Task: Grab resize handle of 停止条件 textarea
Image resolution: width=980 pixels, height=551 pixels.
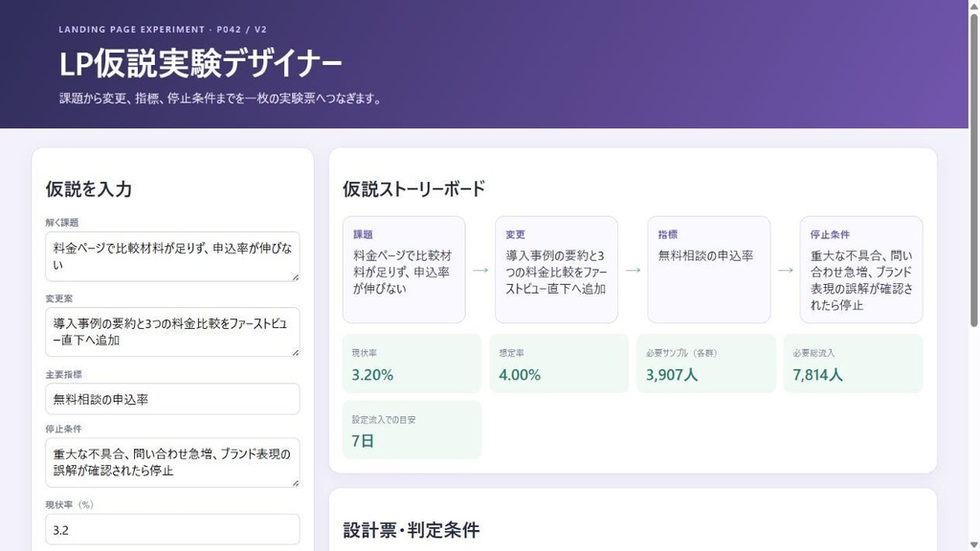Action: pos(295,483)
